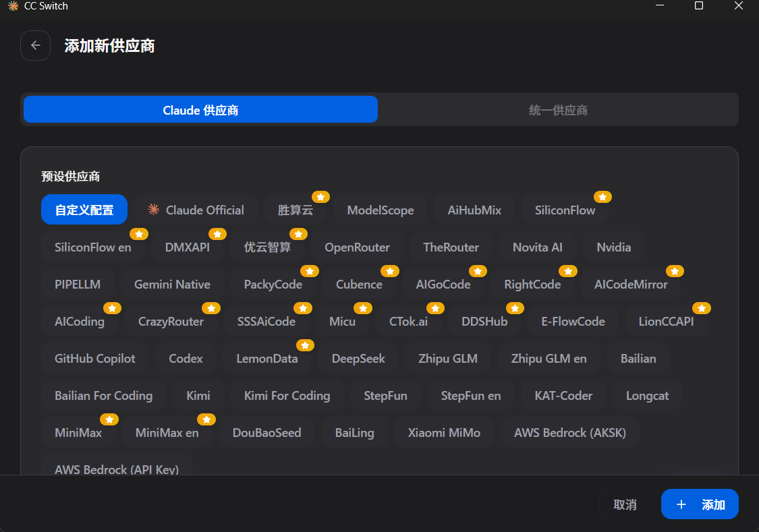This screenshot has height=532, width=759.
Task: Pick the DeepSeek provider
Action: [358, 358]
